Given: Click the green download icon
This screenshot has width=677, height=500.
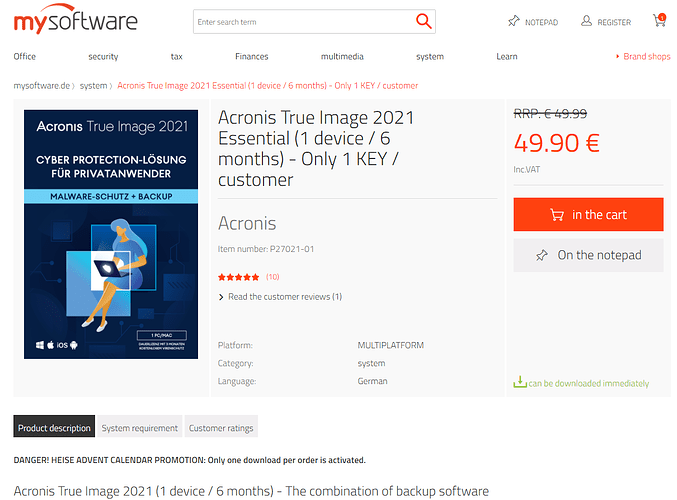Looking at the screenshot, I should pyautogui.click(x=520, y=382).
